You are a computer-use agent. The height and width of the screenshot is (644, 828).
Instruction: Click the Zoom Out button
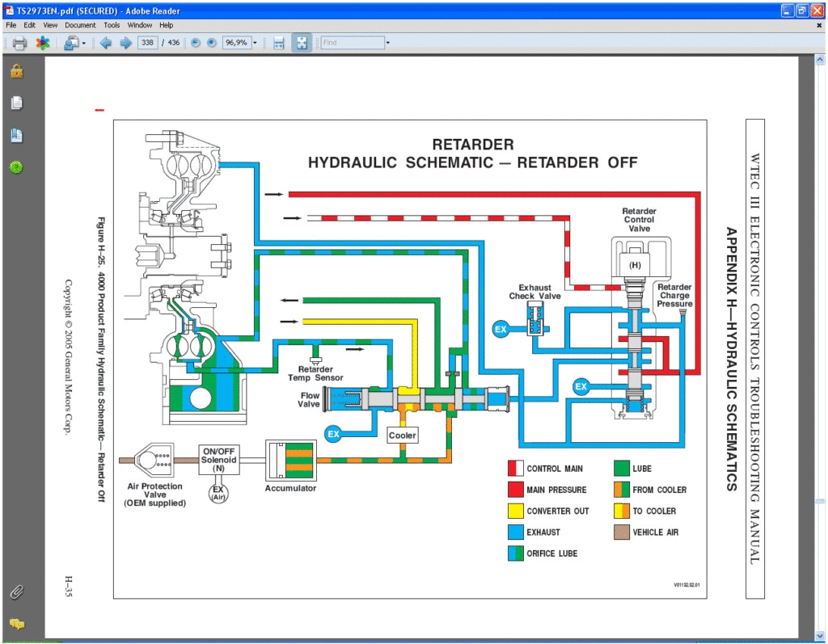195,42
